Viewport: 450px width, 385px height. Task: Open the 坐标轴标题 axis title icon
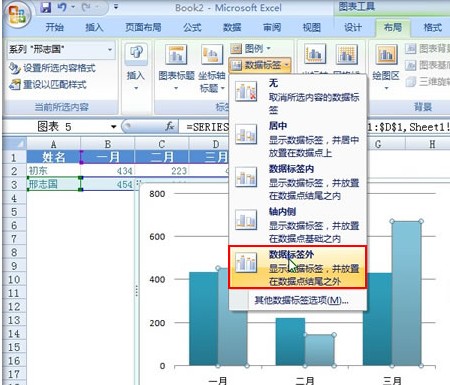click(x=212, y=54)
